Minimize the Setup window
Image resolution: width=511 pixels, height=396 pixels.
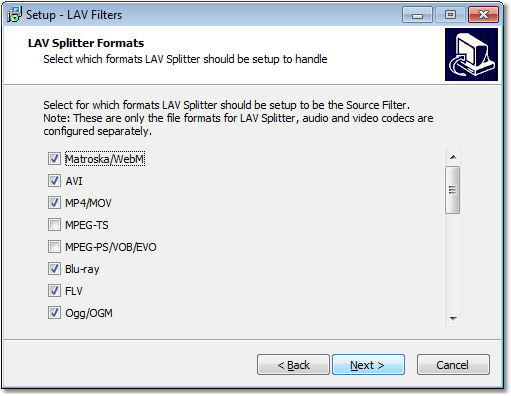[417, 15]
